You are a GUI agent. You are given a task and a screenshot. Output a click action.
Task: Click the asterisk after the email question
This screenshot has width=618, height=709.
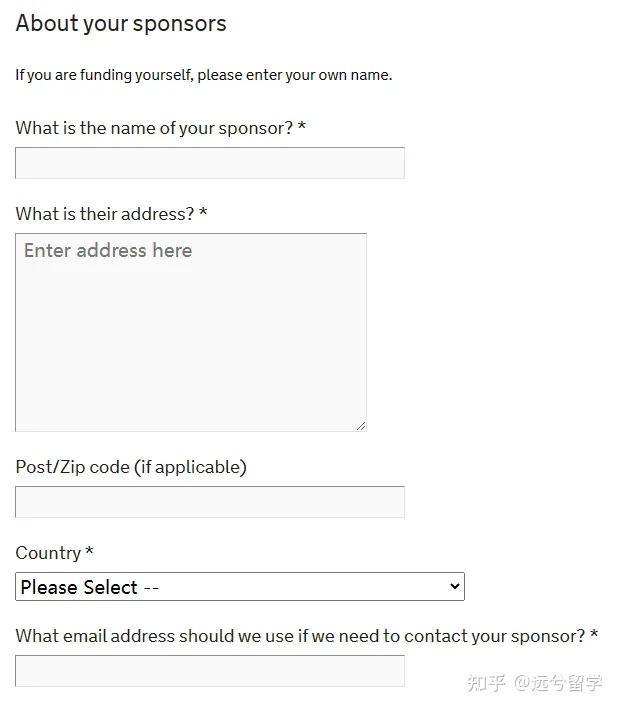click(x=595, y=636)
